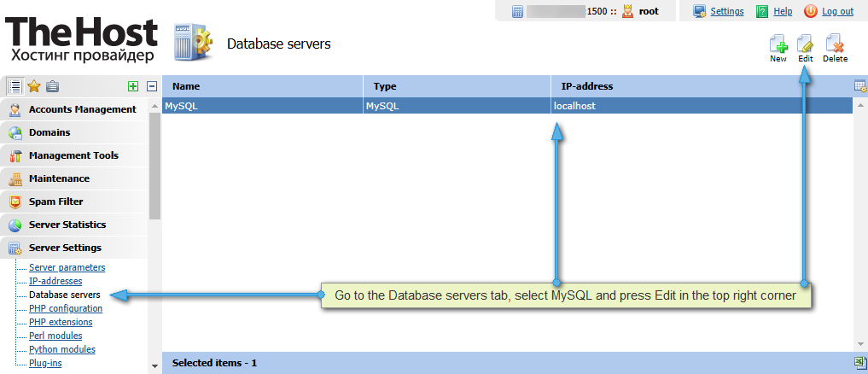The width and height of the screenshot is (868, 374).
Task: Click the server icon beside the blurred address
Action: coord(517,12)
